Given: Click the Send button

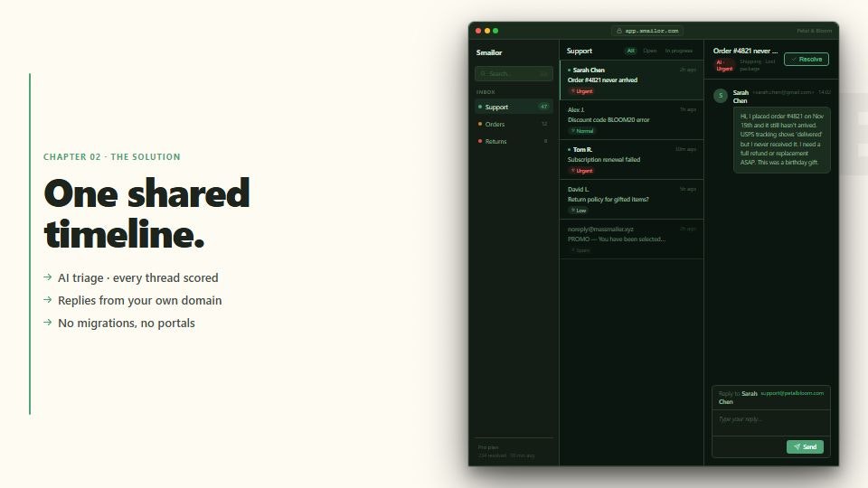Looking at the screenshot, I should [x=805, y=446].
